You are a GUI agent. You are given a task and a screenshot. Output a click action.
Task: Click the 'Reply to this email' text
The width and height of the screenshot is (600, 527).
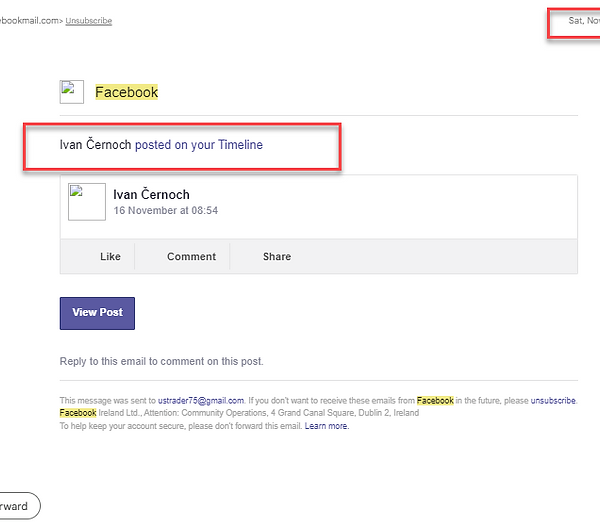coord(161,361)
